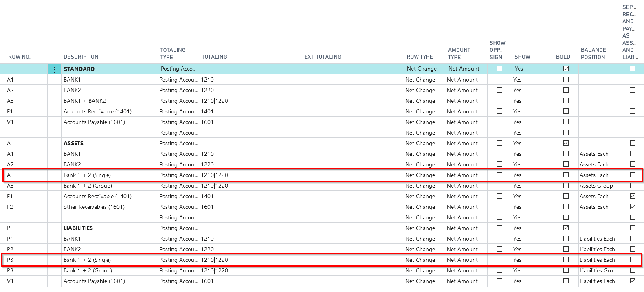This screenshot has height=292, width=644.
Task: Click the Row No. column header
Action: coord(19,57)
